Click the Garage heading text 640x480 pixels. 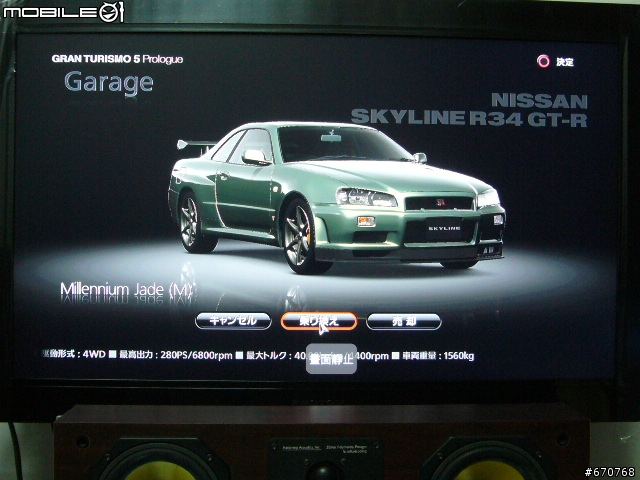109,83
